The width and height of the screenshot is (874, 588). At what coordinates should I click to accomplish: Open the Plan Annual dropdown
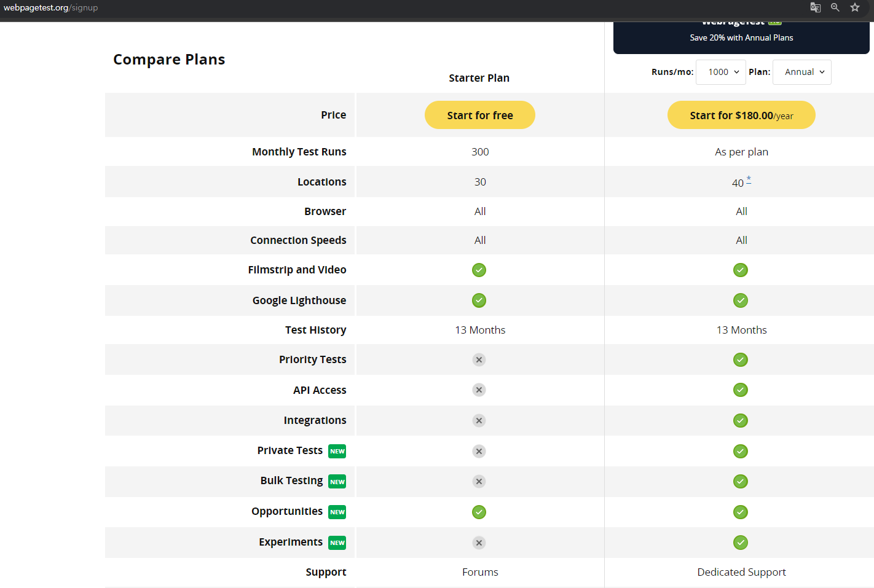click(x=802, y=72)
